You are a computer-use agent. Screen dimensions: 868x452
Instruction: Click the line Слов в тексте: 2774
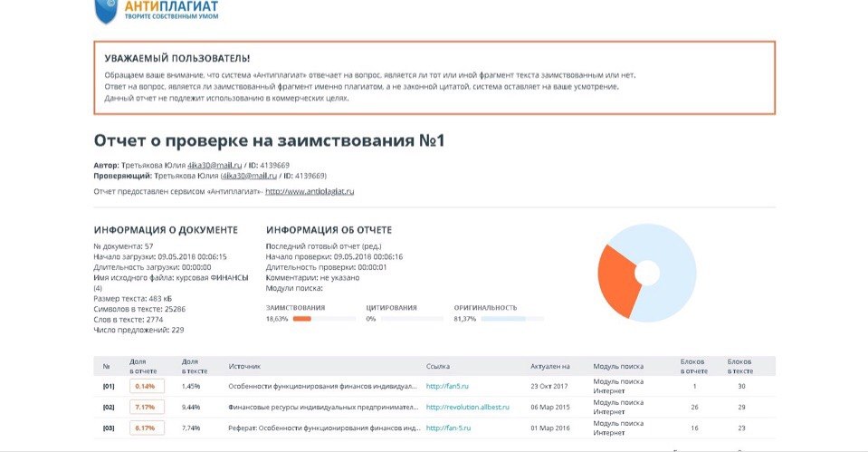pos(128,319)
